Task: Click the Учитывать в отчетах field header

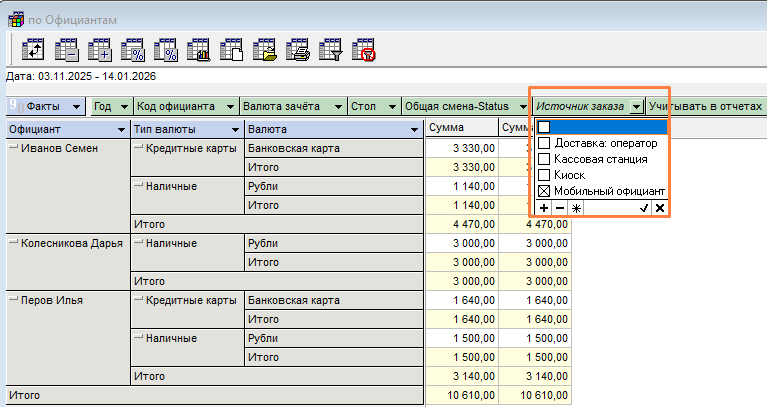Action: point(704,106)
